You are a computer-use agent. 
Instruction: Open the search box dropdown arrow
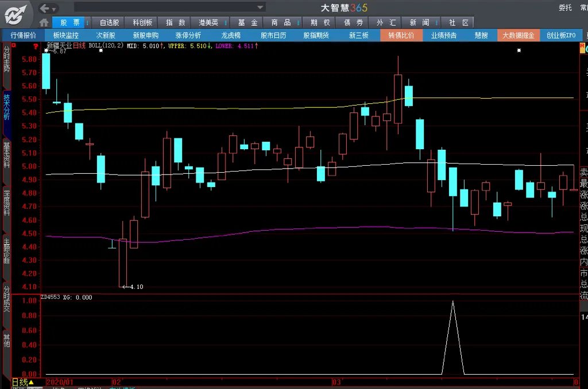[x=260, y=7]
